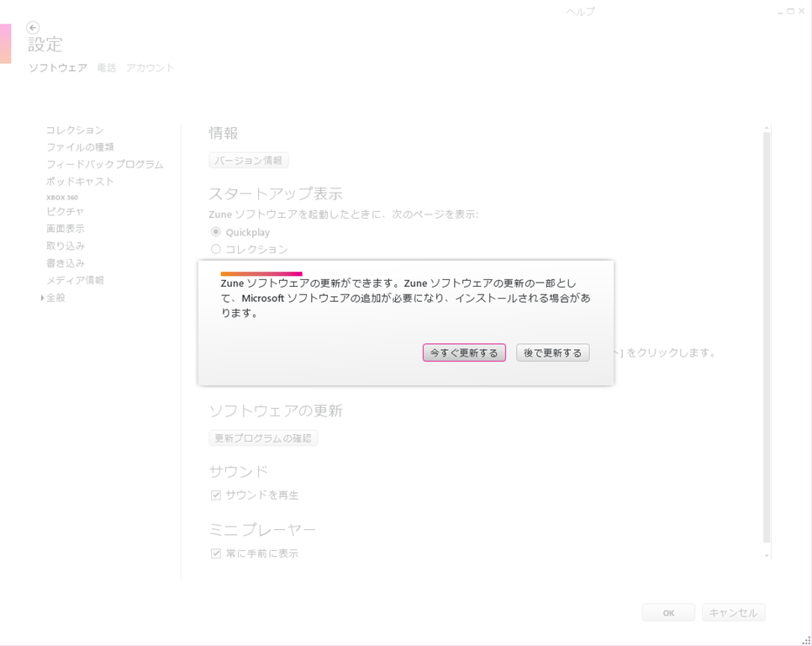Screen dimensions: 812x646
Task: Switch to the 電話 tab
Action: pyautogui.click(x=106, y=68)
